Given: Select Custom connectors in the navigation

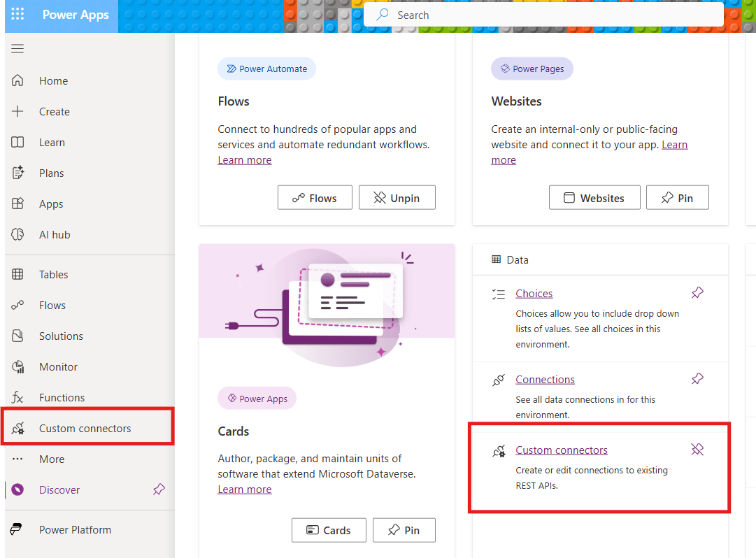Looking at the screenshot, I should click(90, 429).
